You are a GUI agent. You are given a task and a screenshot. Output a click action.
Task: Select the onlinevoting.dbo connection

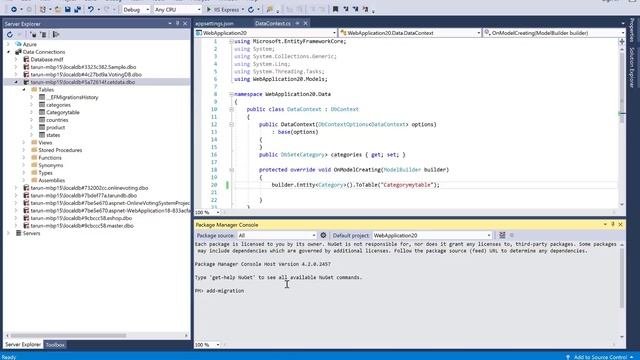[89, 188]
